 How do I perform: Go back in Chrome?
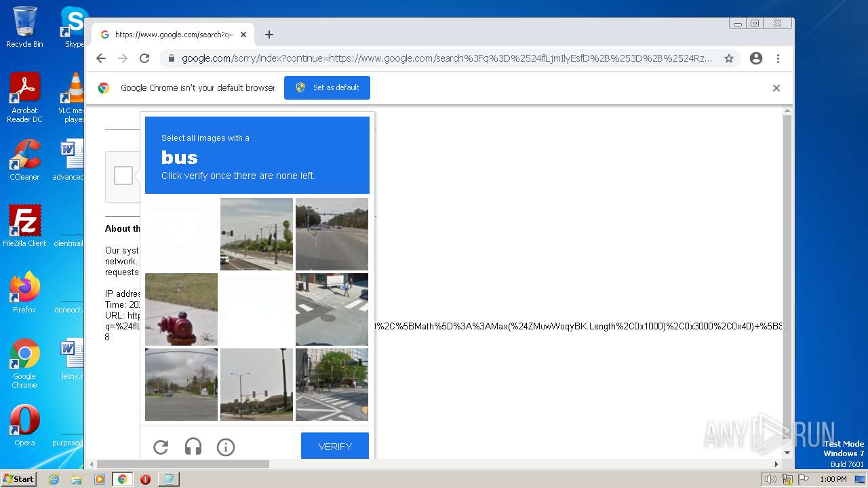[101, 58]
